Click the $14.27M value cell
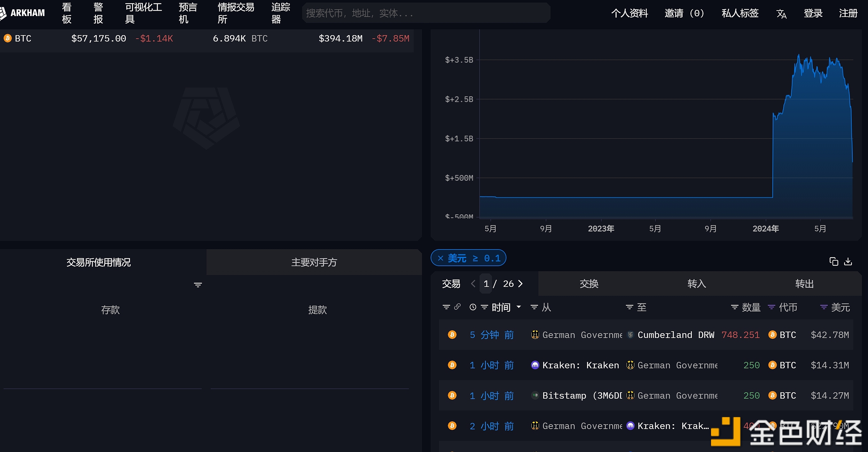868x452 pixels. (830, 395)
